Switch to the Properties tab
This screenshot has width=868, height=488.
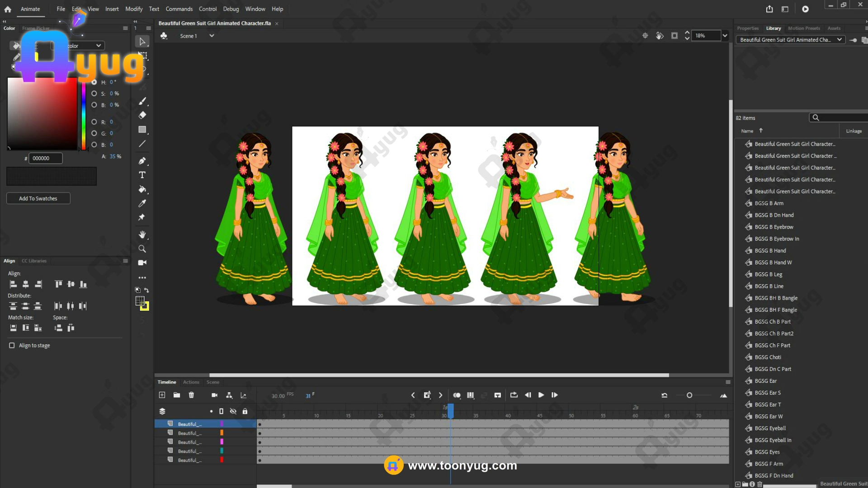(x=748, y=28)
